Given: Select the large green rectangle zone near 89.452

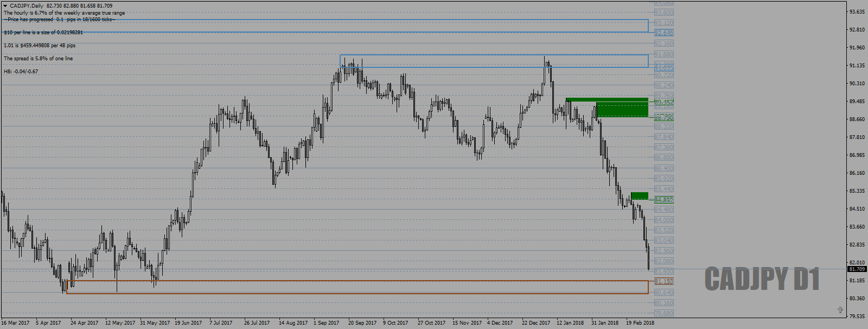Looking at the screenshot, I should pyautogui.click(x=622, y=109).
